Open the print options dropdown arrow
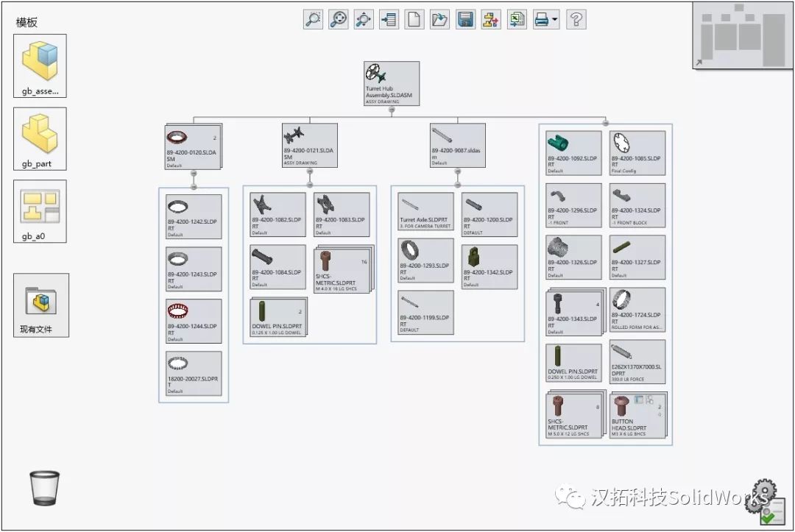Screen dimensions: 795x532 (555, 20)
